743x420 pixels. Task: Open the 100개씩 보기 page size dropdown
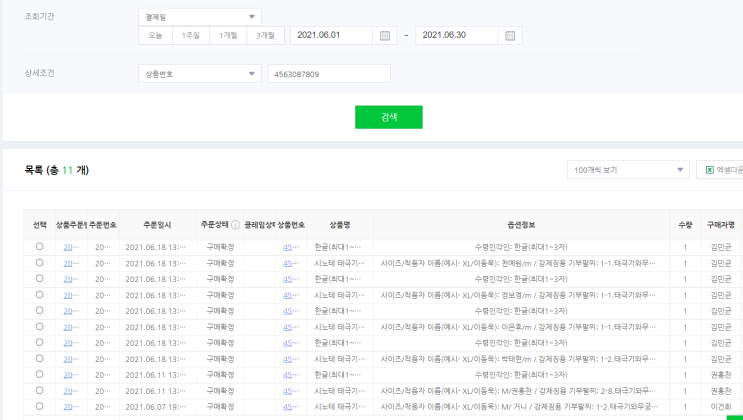click(628, 170)
